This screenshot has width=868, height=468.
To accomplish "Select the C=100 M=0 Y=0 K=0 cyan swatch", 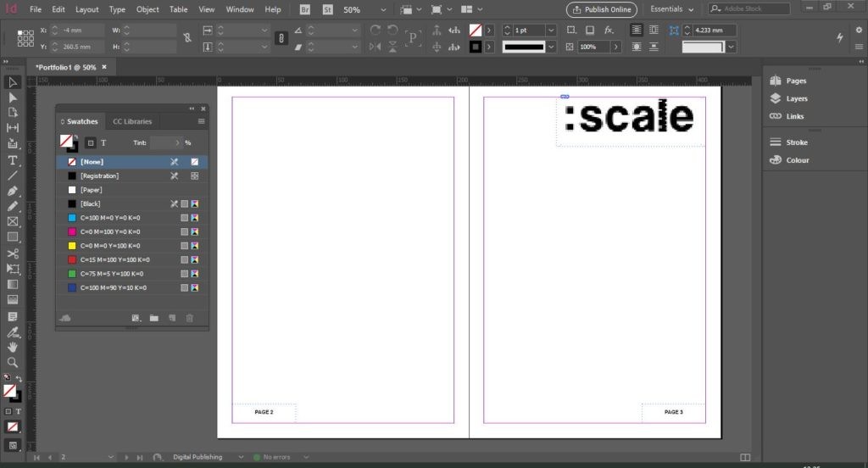I will [x=131, y=218].
